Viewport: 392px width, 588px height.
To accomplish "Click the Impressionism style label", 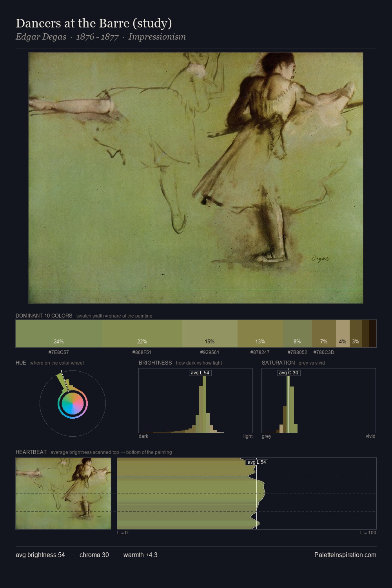I will click(x=157, y=37).
